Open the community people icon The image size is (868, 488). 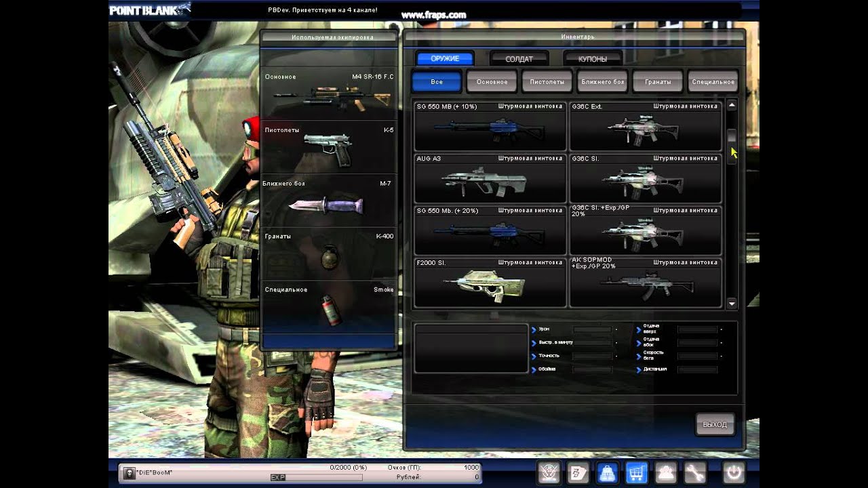(665, 472)
